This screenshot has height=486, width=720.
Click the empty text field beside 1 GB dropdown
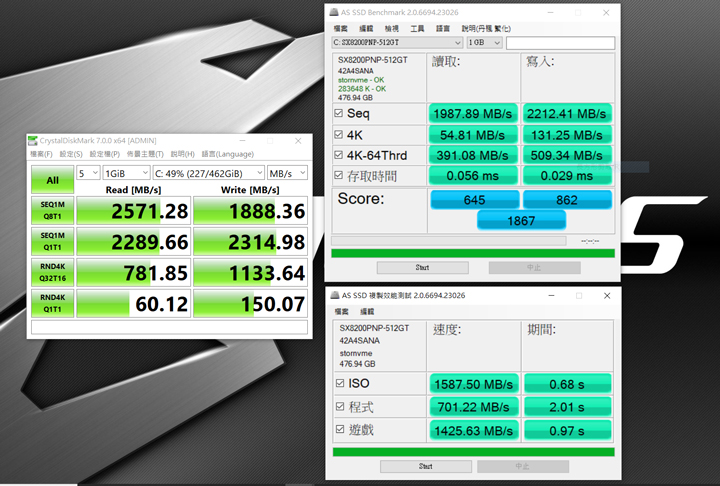[560, 43]
